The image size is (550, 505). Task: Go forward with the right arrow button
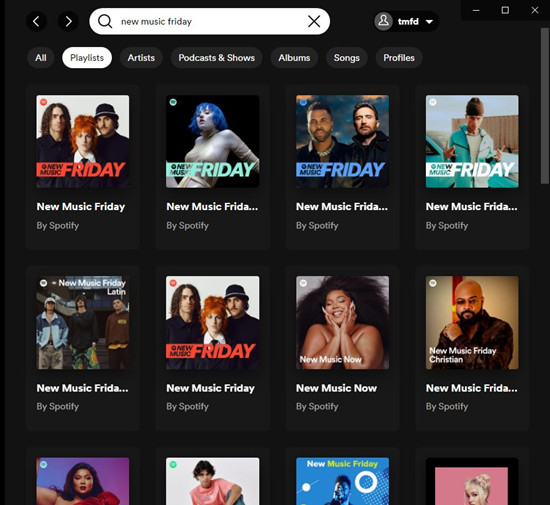68,21
